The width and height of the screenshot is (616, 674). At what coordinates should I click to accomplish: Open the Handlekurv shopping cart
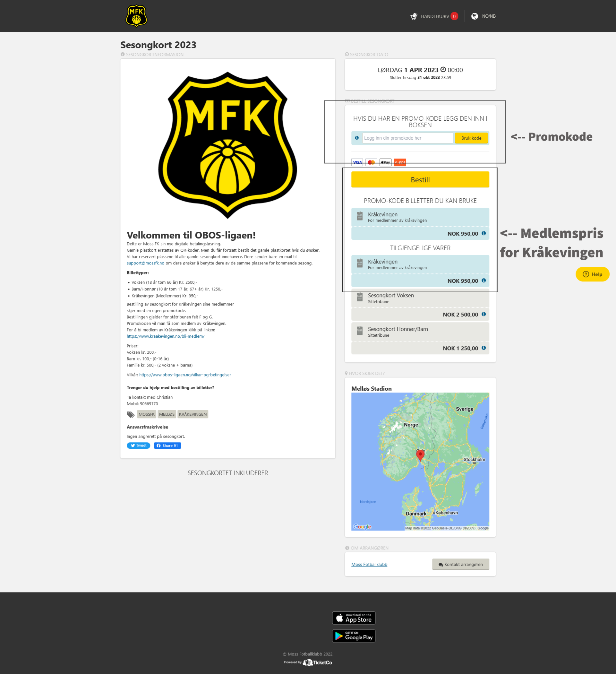434,16
